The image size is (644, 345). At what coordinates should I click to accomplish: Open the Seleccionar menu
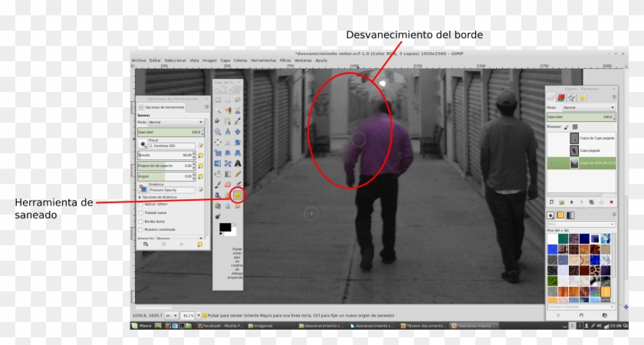pyautogui.click(x=176, y=61)
